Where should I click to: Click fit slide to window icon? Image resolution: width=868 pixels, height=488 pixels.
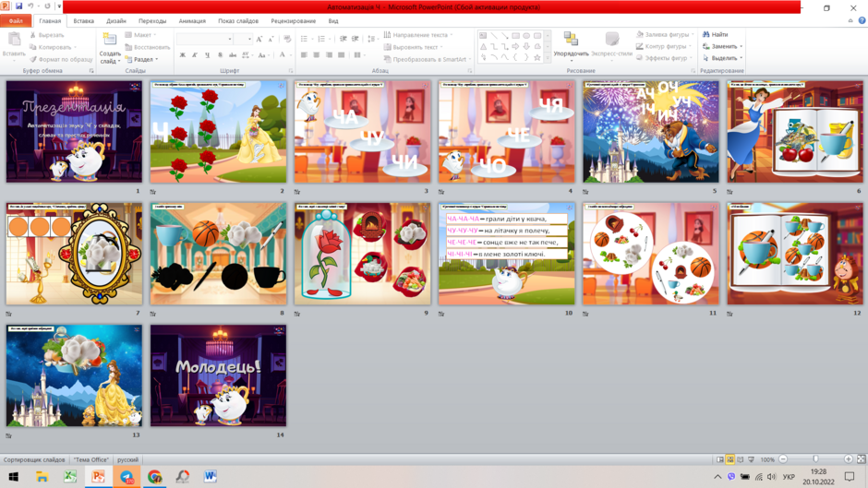(x=862, y=459)
